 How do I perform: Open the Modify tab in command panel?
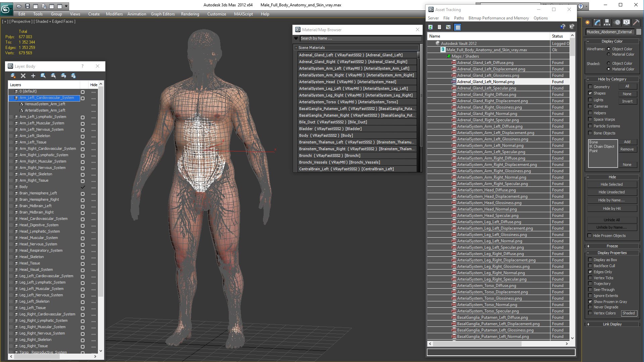597,22
